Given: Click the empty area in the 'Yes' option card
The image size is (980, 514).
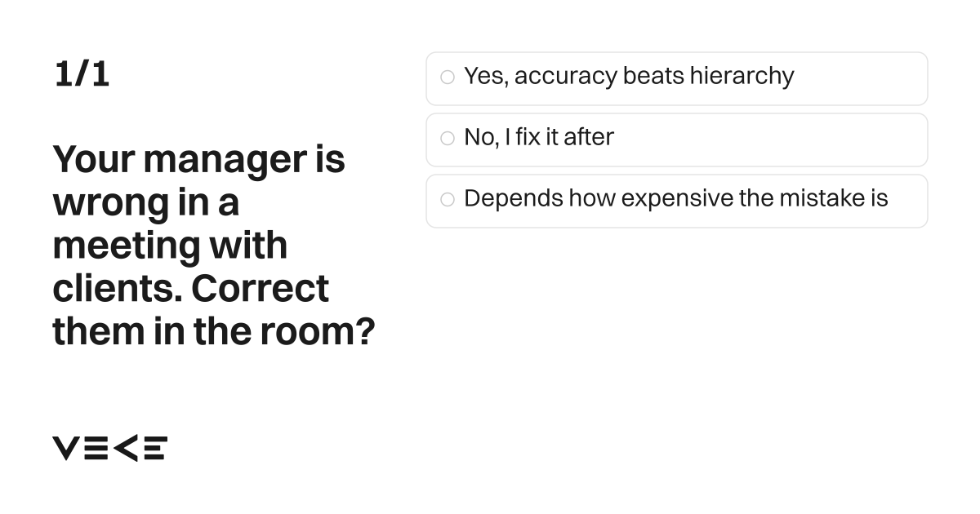Looking at the screenshot, I should (x=862, y=78).
